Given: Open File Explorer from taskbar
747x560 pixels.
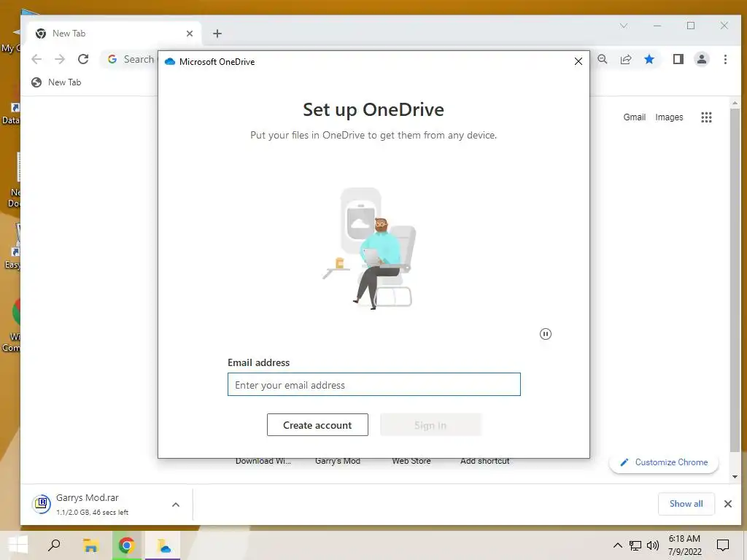Looking at the screenshot, I should (90, 545).
